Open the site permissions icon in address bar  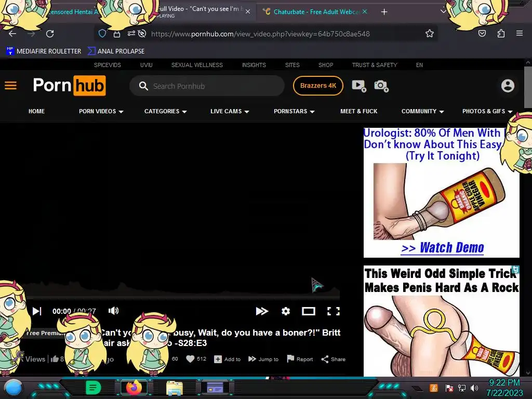tap(131, 33)
